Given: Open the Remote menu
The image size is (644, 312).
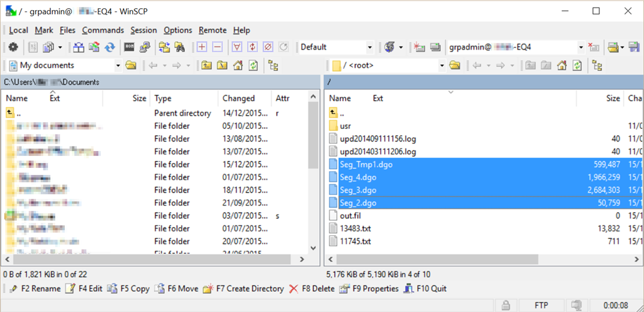Looking at the screenshot, I should click(213, 30).
